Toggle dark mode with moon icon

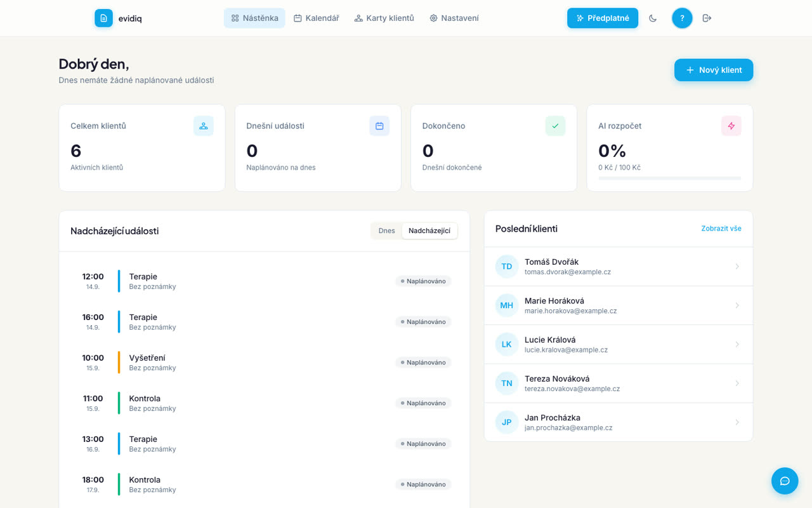click(x=653, y=18)
